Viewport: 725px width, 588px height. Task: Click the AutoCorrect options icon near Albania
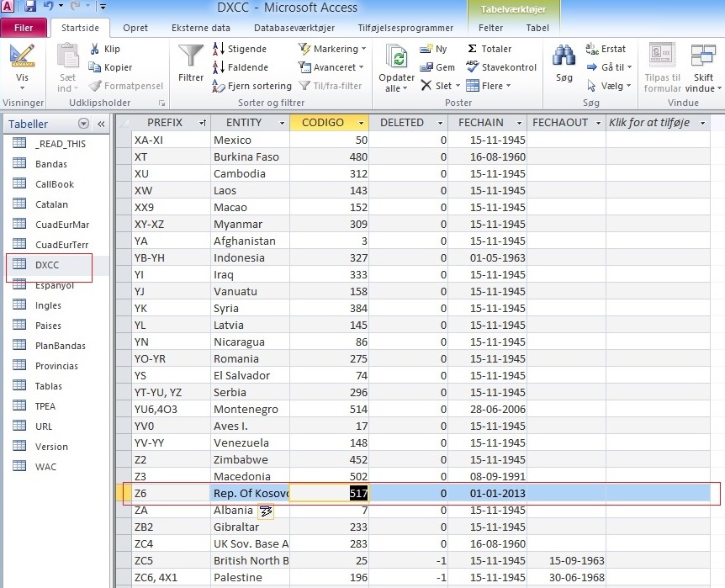point(266,511)
